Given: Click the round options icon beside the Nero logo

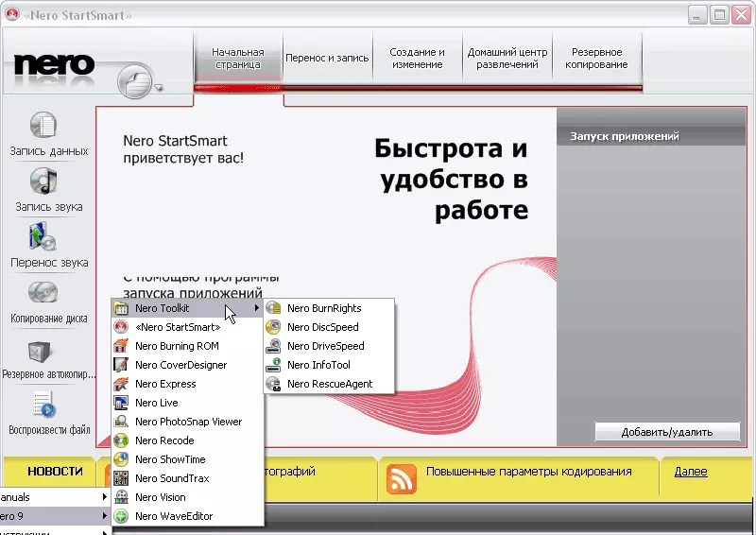Looking at the screenshot, I should coord(134,80).
